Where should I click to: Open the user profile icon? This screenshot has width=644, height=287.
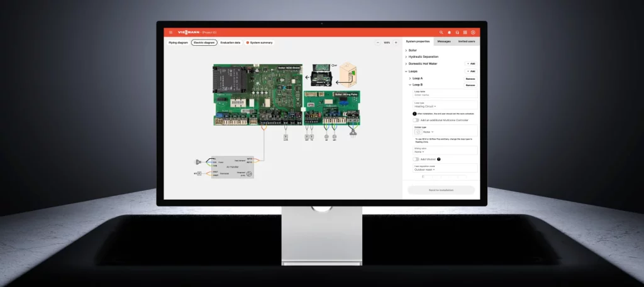[473, 32]
